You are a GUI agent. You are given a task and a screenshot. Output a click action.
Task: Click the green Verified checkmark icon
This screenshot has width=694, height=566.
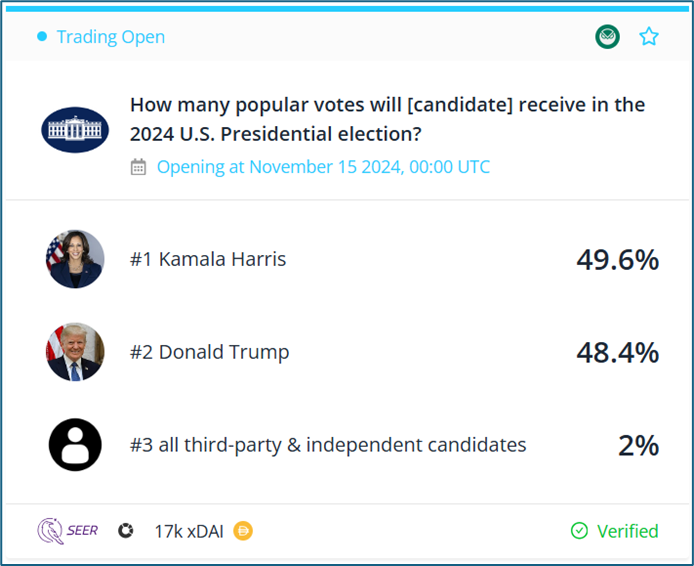pyautogui.click(x=579, y=531)
